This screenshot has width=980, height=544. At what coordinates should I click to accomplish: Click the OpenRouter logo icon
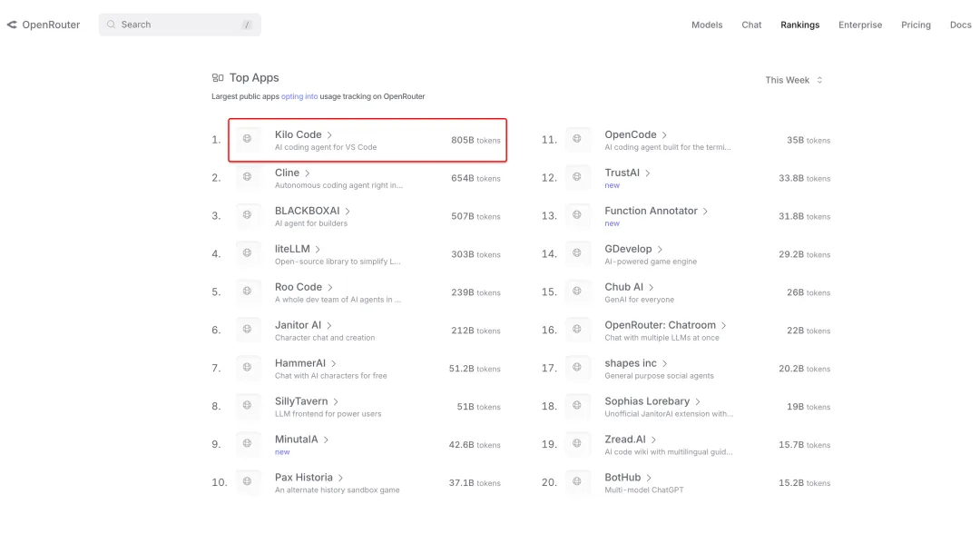[x=12, y=25]
